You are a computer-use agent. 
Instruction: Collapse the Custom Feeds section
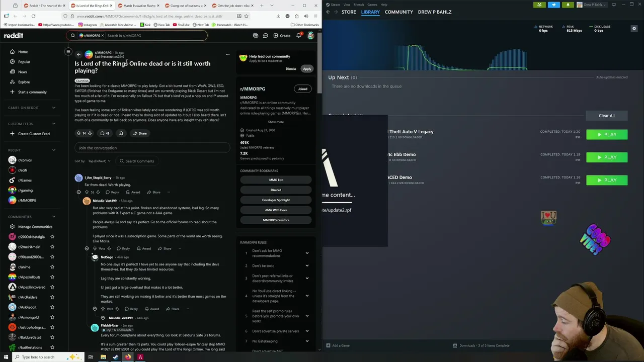(54, 124)
